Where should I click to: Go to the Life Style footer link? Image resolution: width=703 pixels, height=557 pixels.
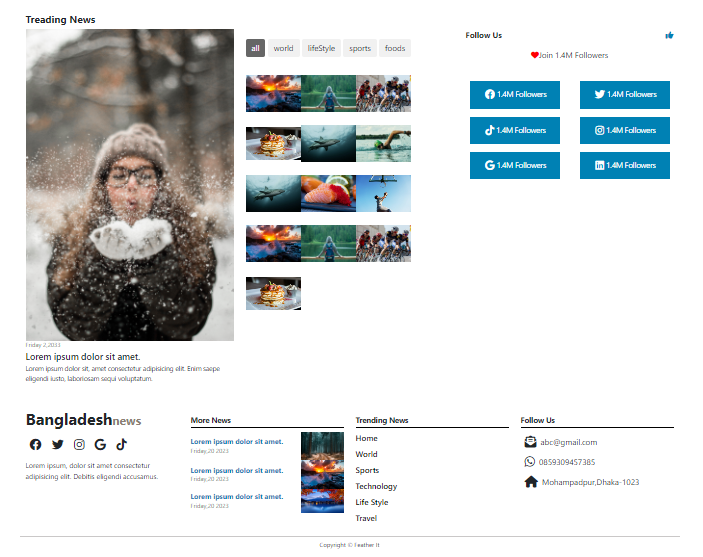(x=372, y=502)
